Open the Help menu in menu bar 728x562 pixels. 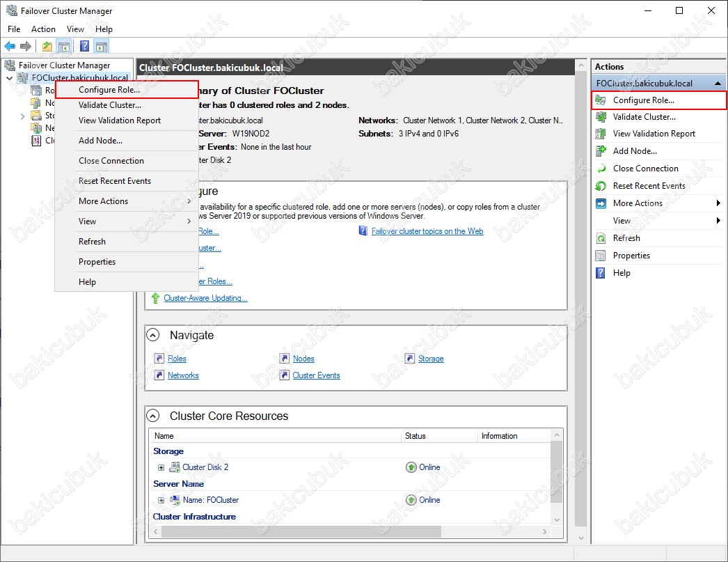[104, 29]
